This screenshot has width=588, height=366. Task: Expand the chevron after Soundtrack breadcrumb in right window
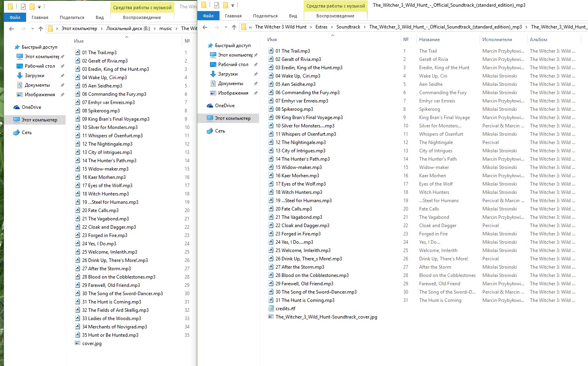365,27
